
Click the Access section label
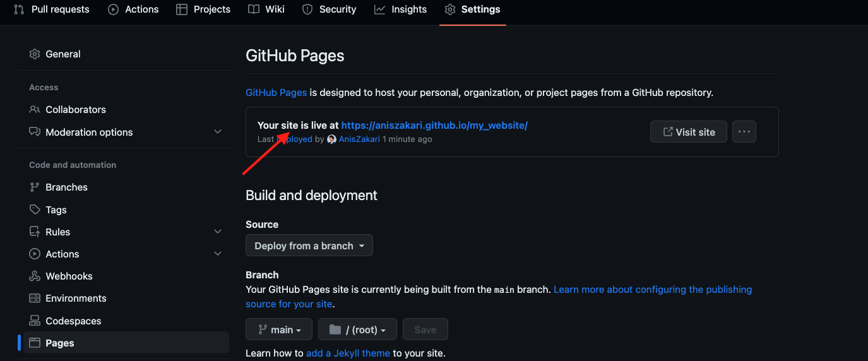(x=44, y=88)
